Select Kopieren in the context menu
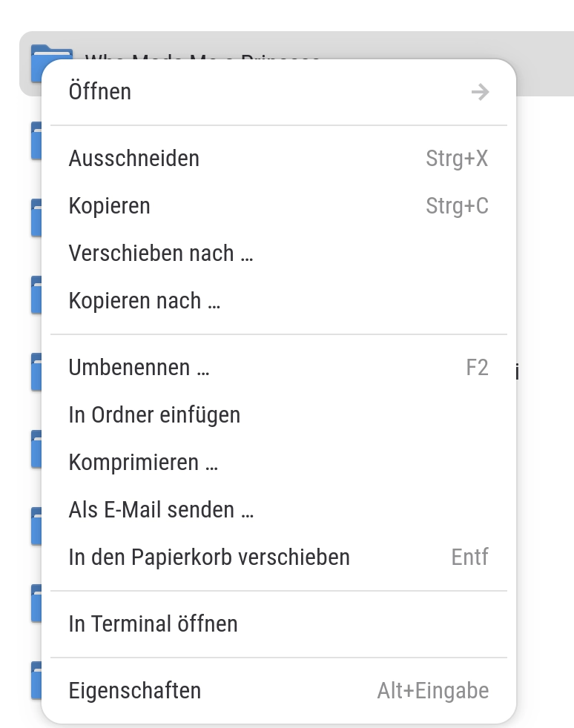 coord(109,205)
